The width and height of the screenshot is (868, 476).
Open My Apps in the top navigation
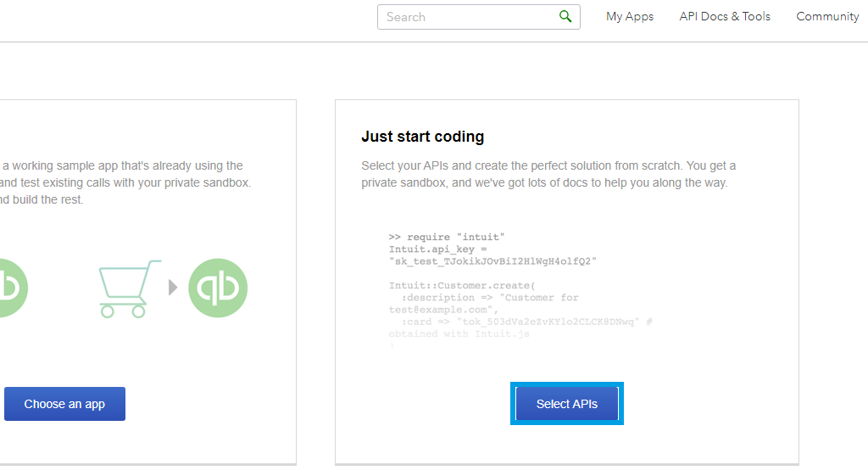(630, 17)
